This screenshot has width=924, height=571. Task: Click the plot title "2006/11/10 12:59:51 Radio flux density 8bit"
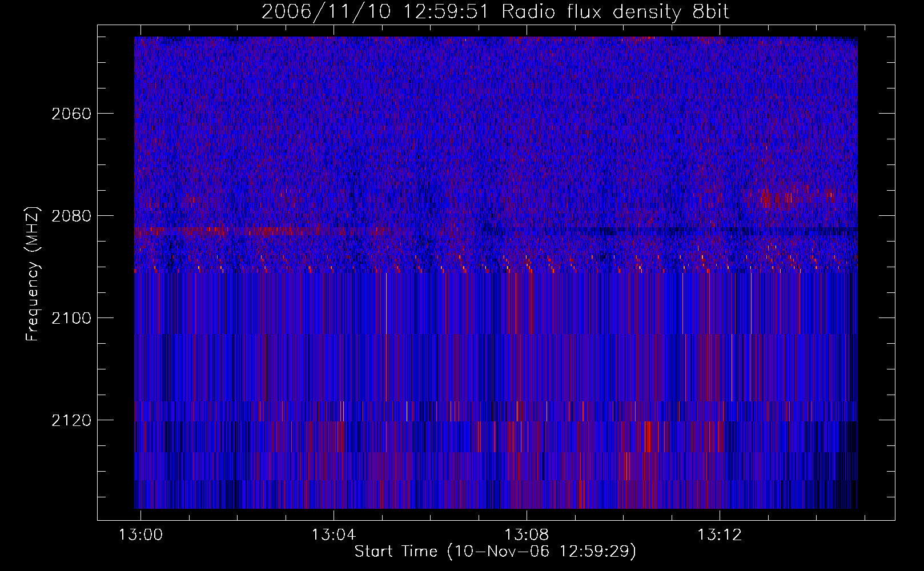[x=496, y=11]
